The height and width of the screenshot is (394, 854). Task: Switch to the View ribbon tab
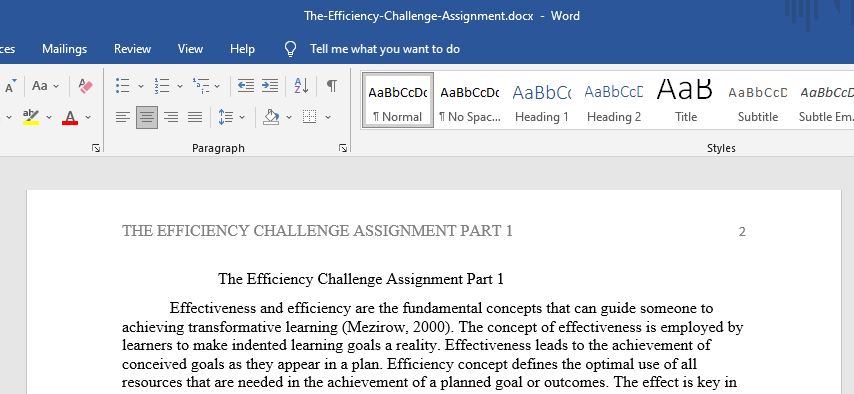click(190, 49)
